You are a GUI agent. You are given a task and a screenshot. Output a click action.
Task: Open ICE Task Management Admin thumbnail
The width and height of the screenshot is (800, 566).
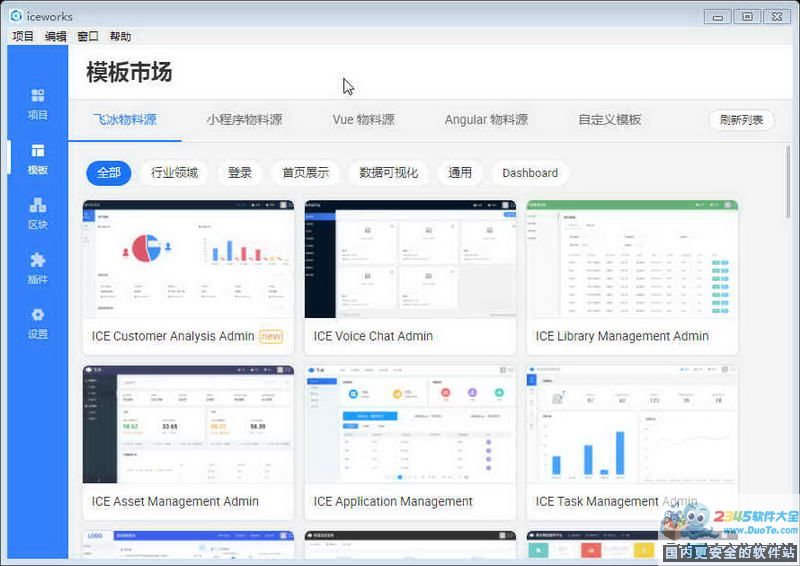[x=632, y=424]
